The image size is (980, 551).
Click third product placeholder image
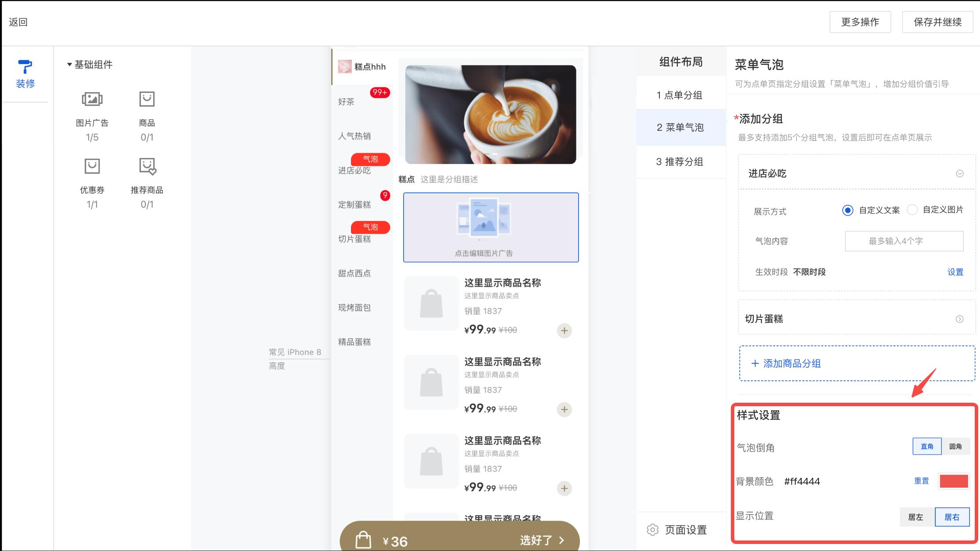431,461
